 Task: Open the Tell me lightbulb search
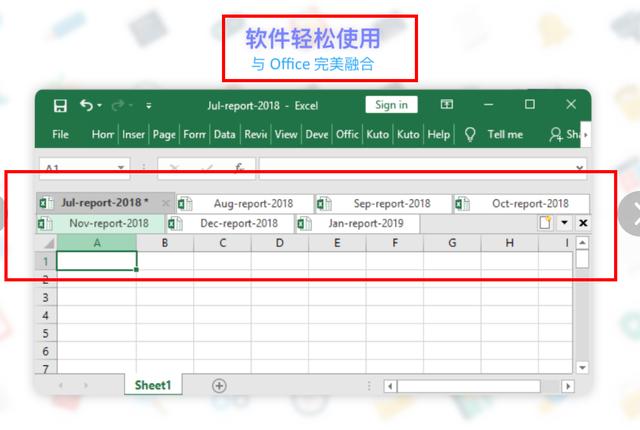[470, 134]
